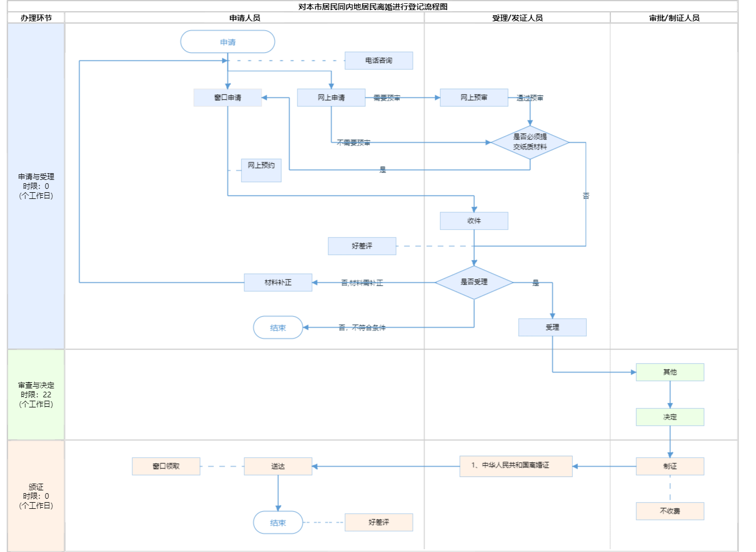
Task: Select the 材料补正 box
Action: pyautogui.click(x=278, y=282)
